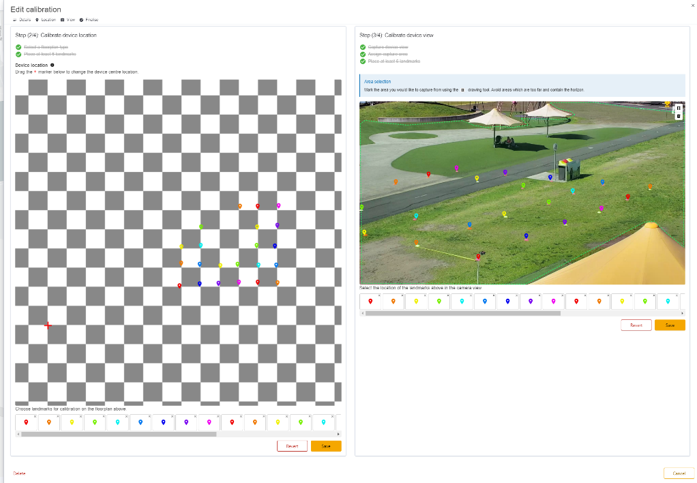Click the red pin near pole in camera view
Screen dimensions: 697x483
[478, 257]
